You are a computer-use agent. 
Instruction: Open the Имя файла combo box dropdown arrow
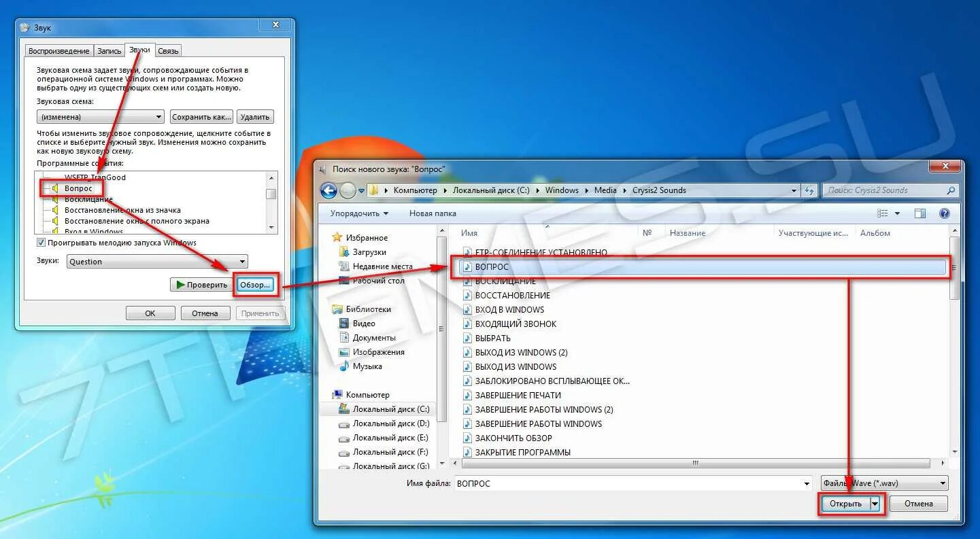pyautogui.click(x=807, y=484)
